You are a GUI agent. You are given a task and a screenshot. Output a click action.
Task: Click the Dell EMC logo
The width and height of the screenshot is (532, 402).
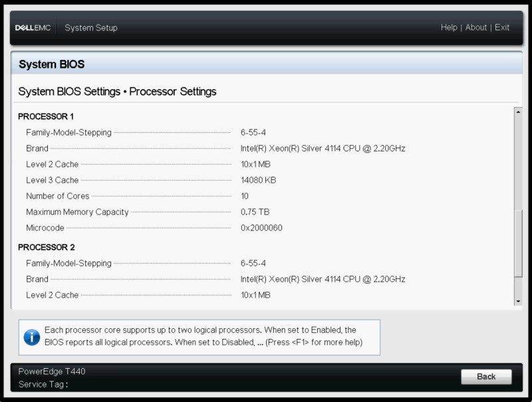(33, 28)
